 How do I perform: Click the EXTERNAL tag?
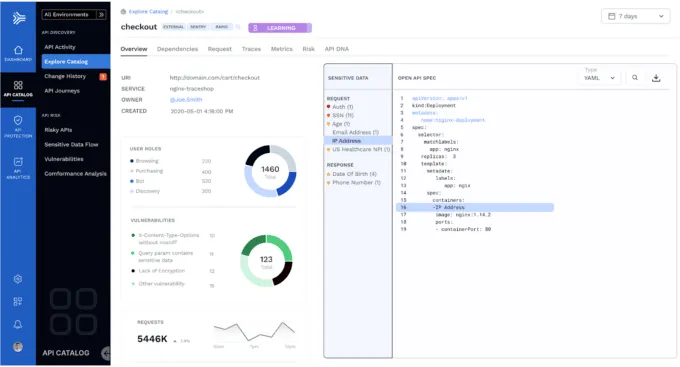click(x=173, y=27)
